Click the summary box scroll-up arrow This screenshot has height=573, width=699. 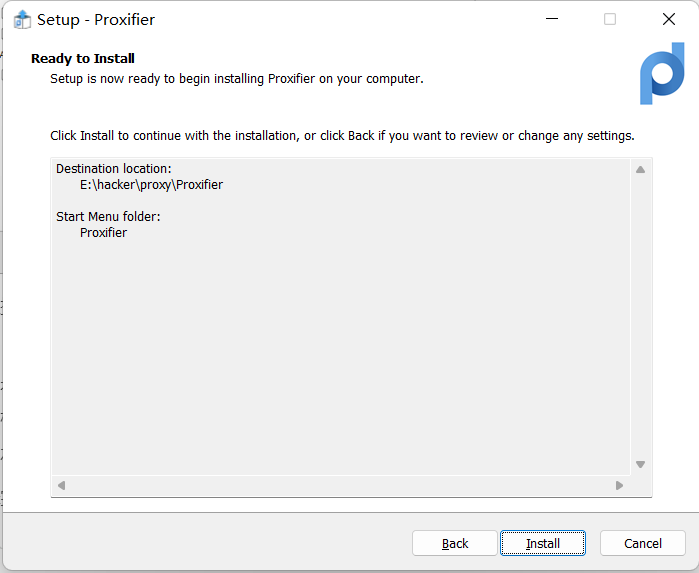pyautogui.click(x=641, y=169)
